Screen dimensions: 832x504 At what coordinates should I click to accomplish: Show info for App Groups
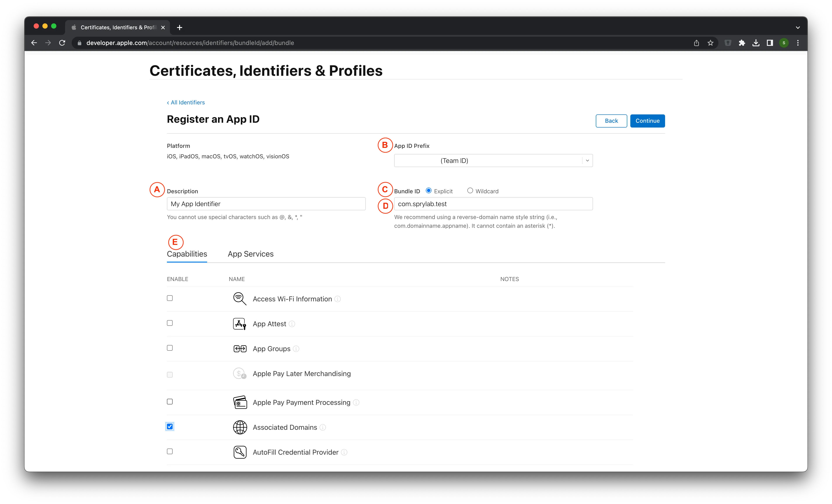(296, 349)
